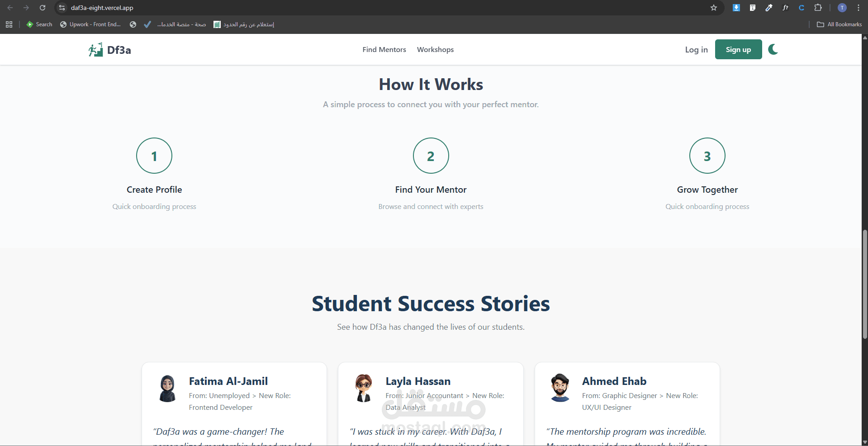Viewport: 868px width, 446px height.
Task: View site information icon in address bar
Action: (x=62, y=8)
